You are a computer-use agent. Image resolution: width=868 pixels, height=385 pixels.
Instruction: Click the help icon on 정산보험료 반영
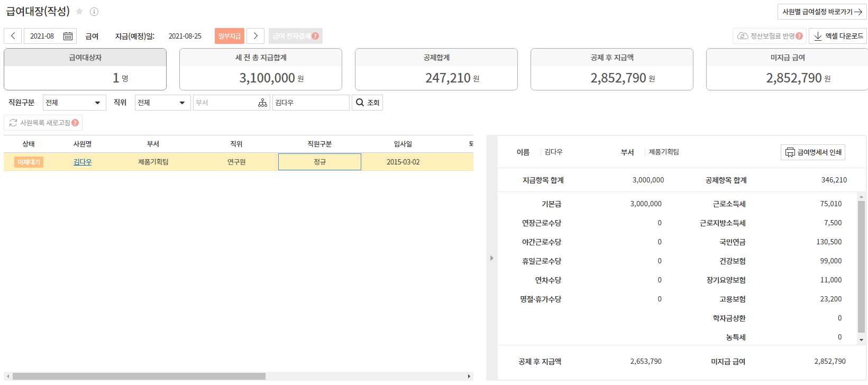pos(799,36)
